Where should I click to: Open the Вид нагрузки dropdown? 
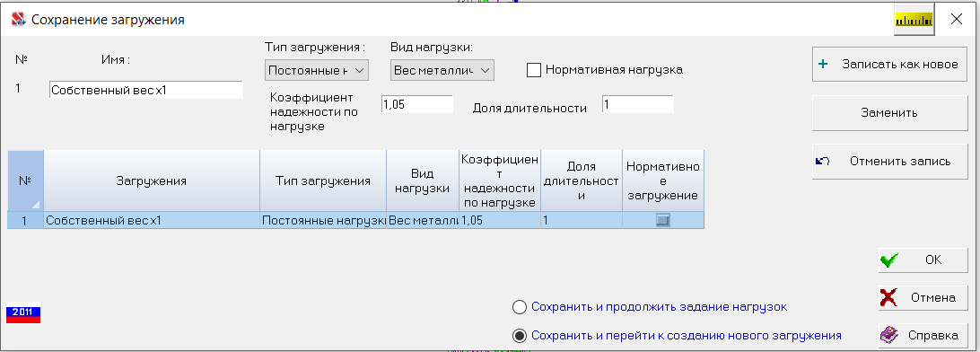coord(442,70)
